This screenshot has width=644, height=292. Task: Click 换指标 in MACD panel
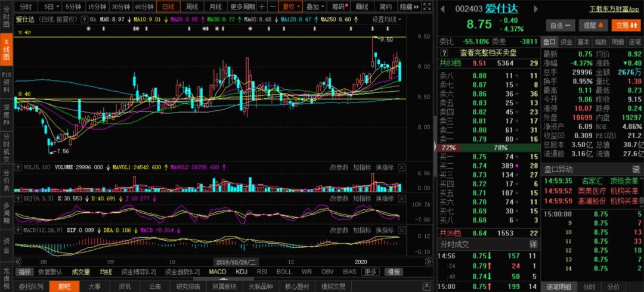[x=385, y=230]
